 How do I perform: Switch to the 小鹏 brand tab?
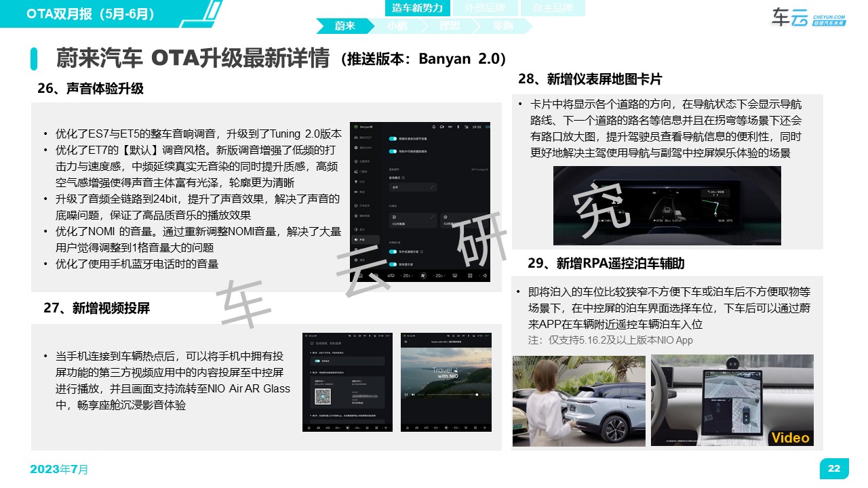[398, 25]
